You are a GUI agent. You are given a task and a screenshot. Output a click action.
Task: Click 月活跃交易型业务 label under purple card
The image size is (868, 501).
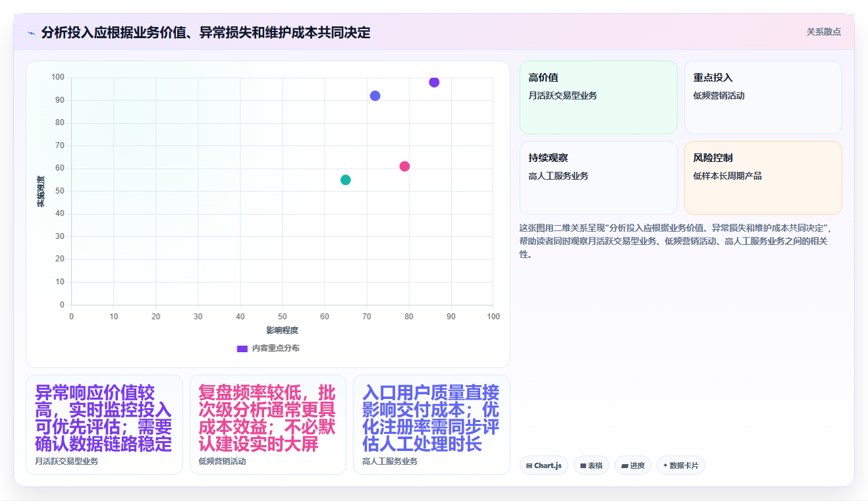pyautogui.click(x=67, y=461)
